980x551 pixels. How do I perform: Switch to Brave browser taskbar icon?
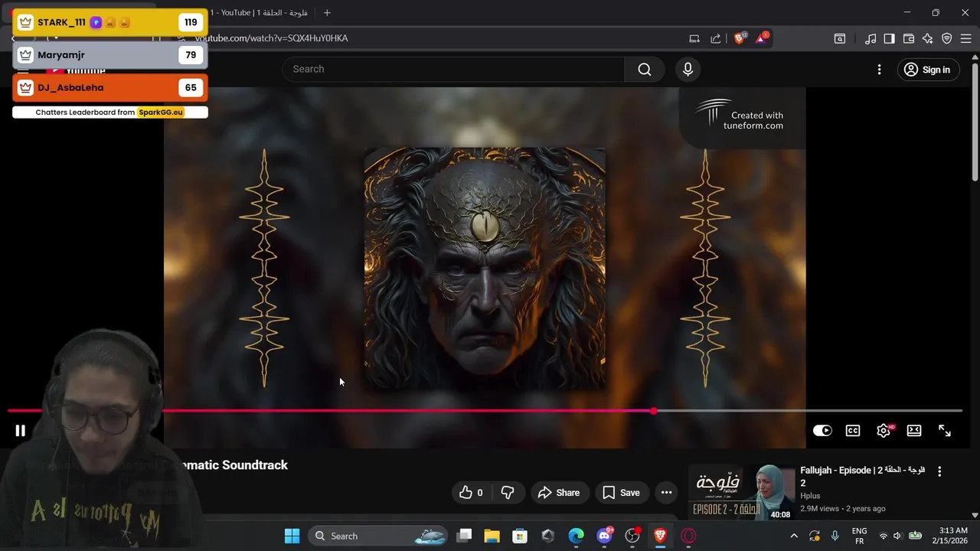click(x=660, y=536)
